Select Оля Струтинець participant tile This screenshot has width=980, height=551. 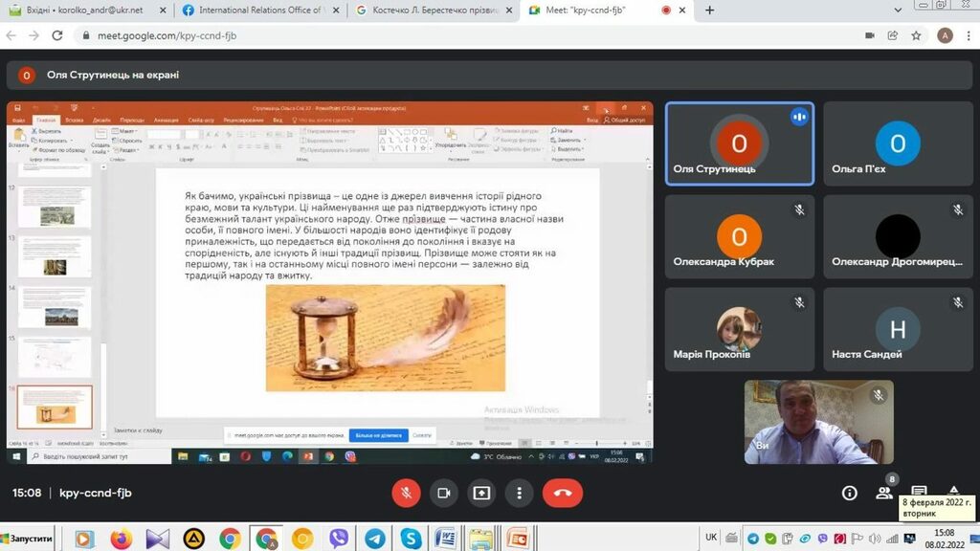pos(739,143)
